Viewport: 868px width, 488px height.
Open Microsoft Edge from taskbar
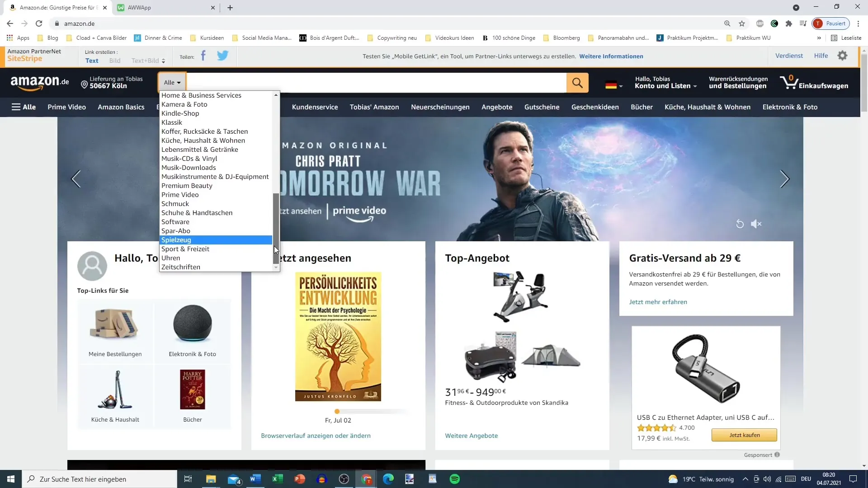(388, 479)
